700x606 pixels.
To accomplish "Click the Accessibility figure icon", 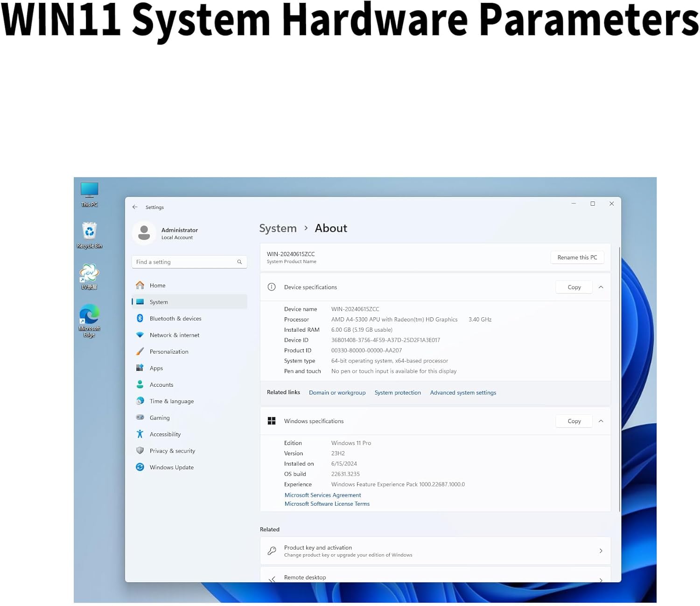I will tap(140, 434).
